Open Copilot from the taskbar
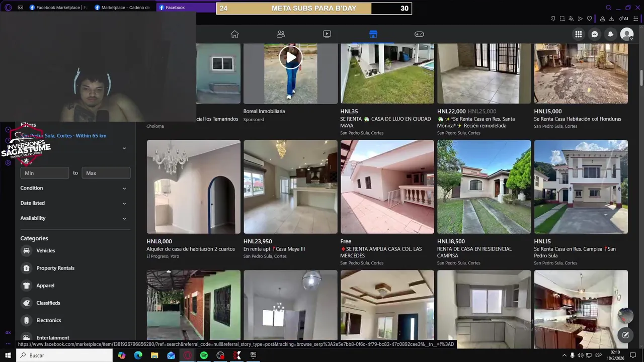 (122, 355)
